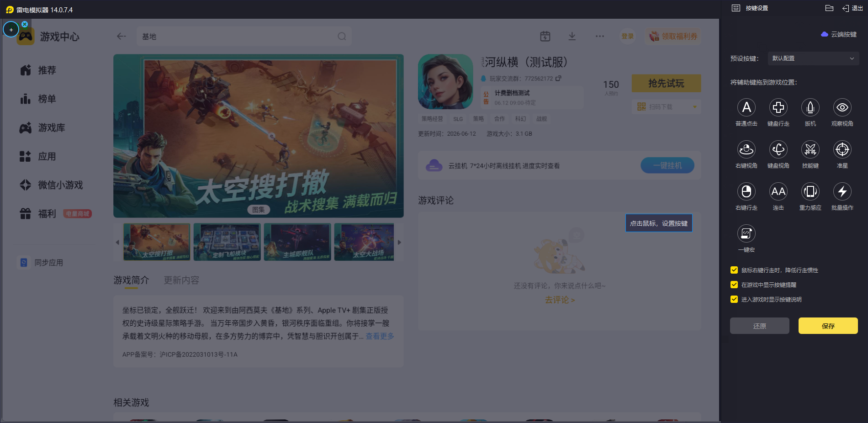Screen dimensions: 868x423
Task: Select the 主城即舰队 screenshot thumbnail
Action: (297, 242)
